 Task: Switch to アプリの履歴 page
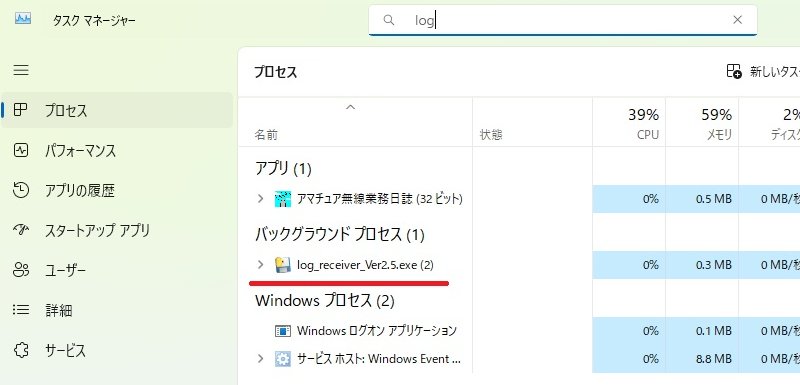(x=117, y=190)
